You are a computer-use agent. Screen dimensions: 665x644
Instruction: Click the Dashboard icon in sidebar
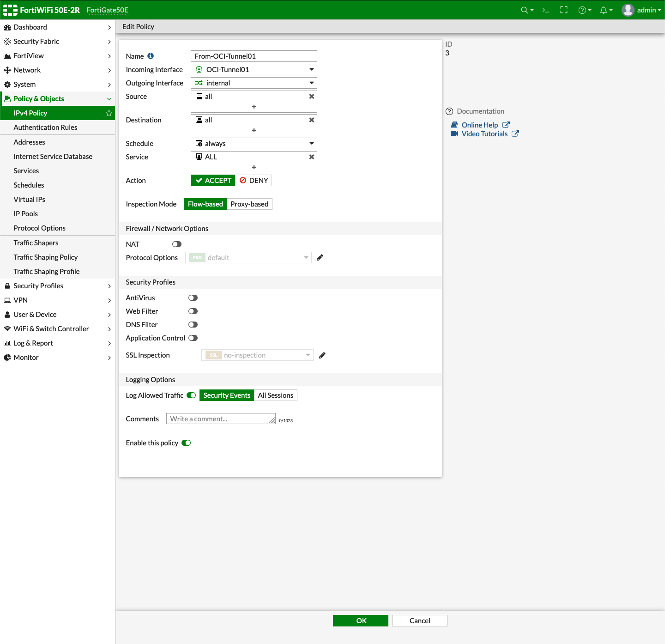[7, 27]
